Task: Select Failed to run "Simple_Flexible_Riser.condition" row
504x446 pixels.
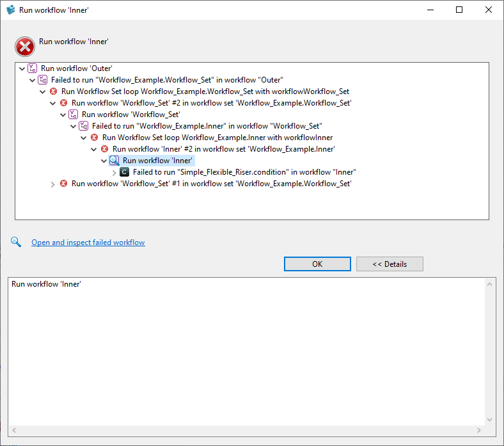Action: coord(244,172)
